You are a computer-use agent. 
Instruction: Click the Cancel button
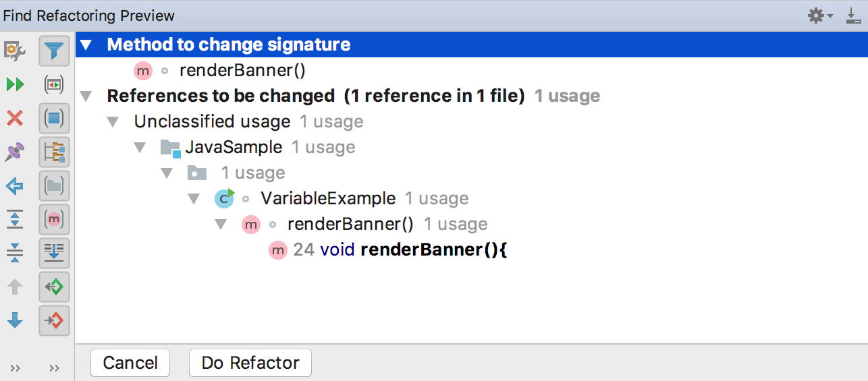point(130,363)
